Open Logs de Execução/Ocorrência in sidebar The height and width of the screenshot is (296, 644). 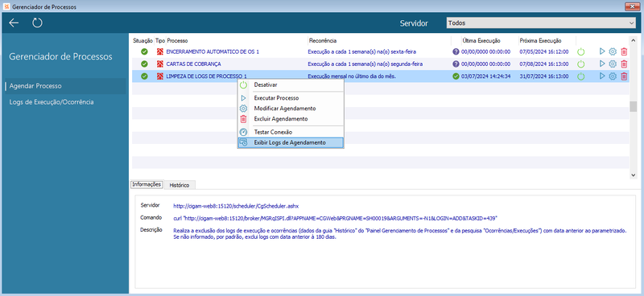(52, 102)
